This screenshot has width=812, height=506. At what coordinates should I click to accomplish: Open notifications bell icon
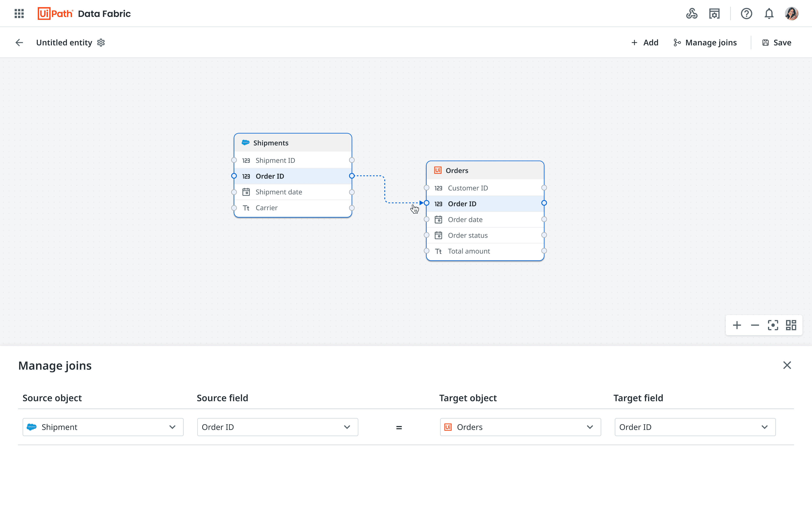tap(769, 14)
